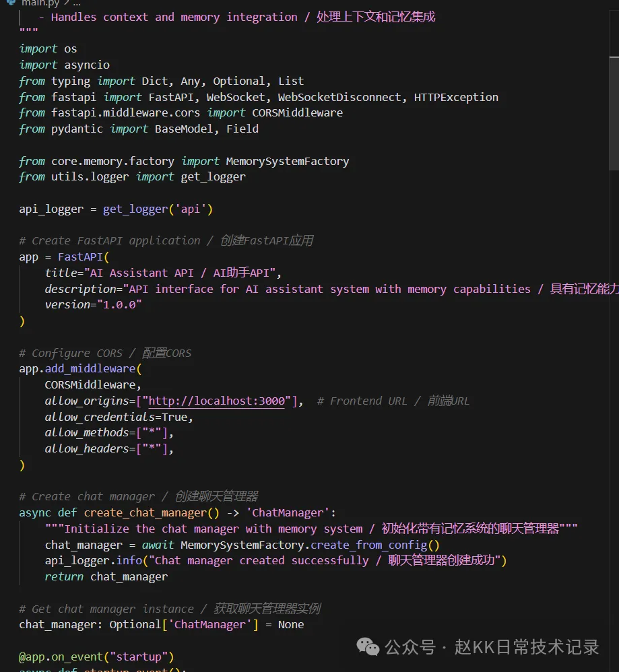Click CORSMiddleware in the import statement
The height and width of the screenshot is (672, 619).
[x=298, y=112]
